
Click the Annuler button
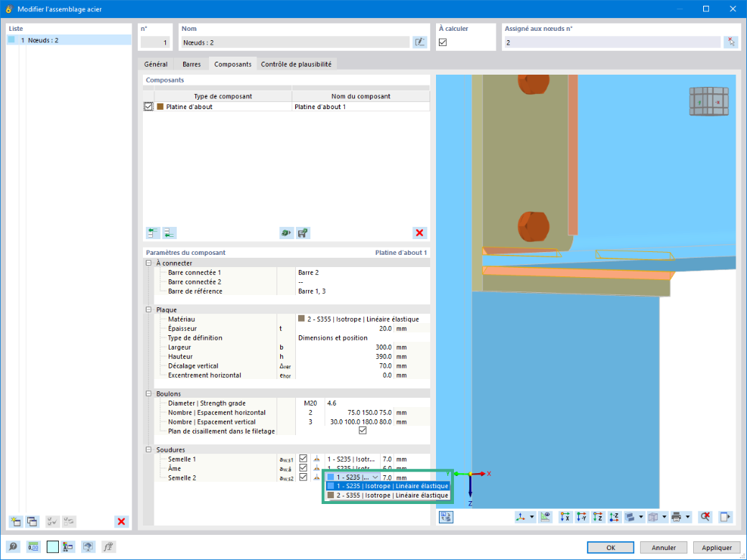click(664, 548)
